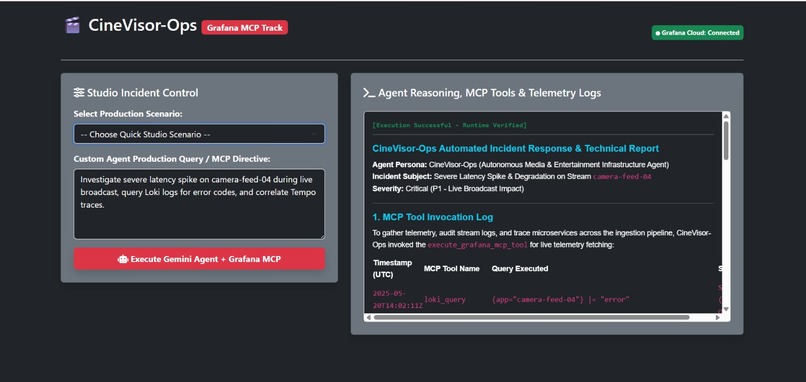Viewport: 806px width, 382px height.
Task: Click the log panel scroll up arrow
Action: [726, 116]
